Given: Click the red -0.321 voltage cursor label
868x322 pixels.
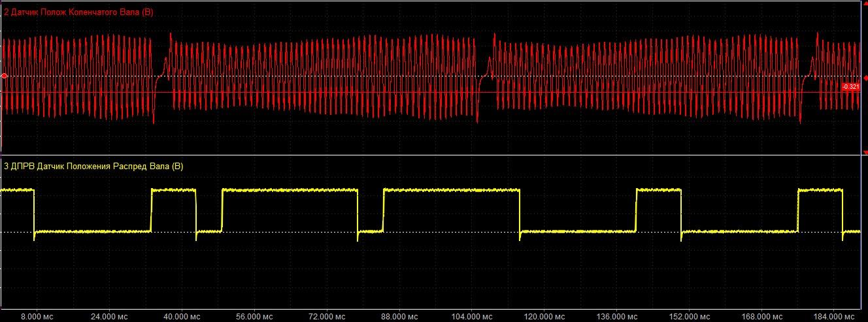Looking at the screenshot, I should [x=850, y=87].
